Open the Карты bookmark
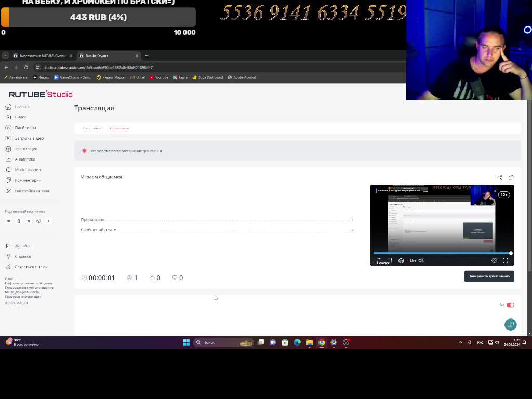 [x=180, y=78]
